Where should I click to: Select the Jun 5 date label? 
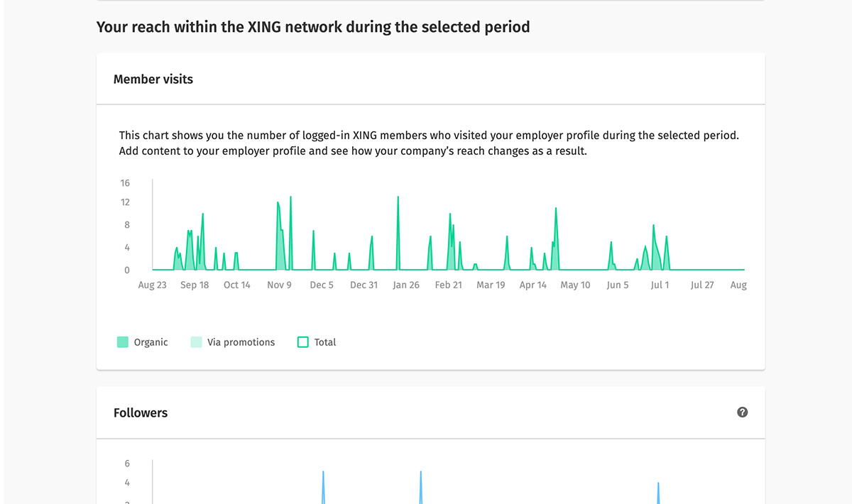click(x=618, y=285)
